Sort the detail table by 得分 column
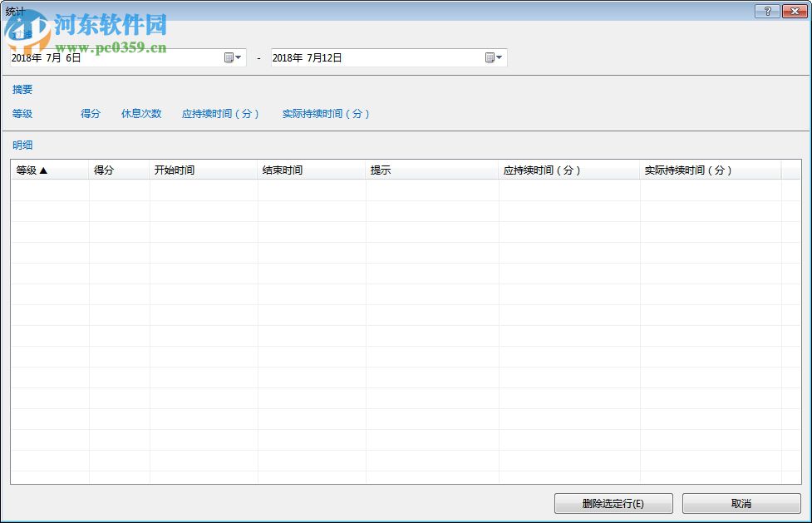This screenshot has height=523, width=812. click(x=103, y=169)
